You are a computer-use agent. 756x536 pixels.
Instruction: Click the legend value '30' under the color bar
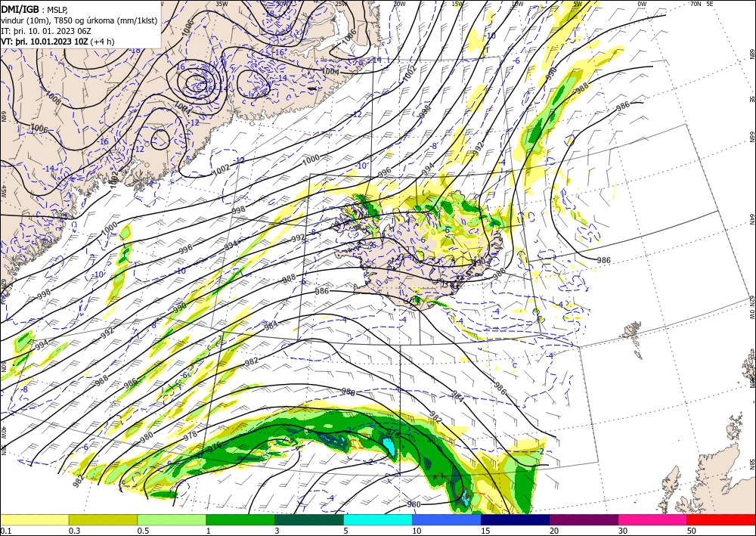(623, 531)
